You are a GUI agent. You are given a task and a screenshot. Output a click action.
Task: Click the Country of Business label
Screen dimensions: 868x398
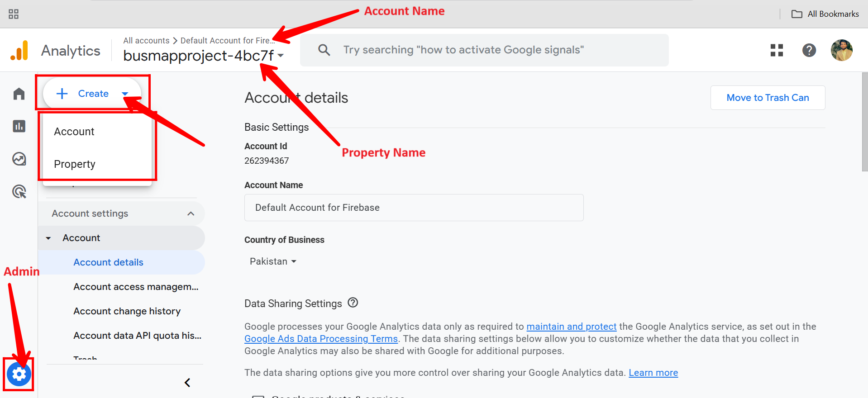click(284, 240)
